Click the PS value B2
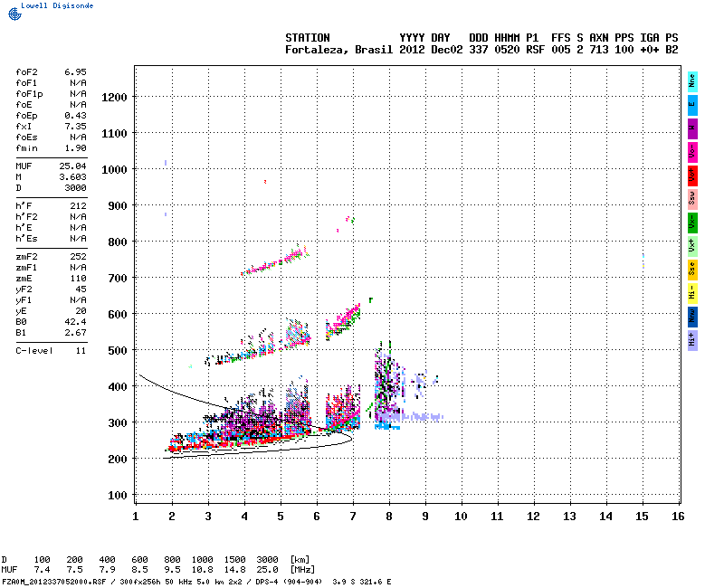 672,50
